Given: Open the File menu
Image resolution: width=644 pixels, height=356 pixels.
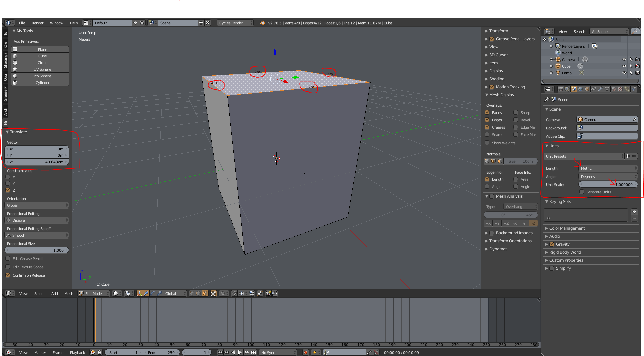Looking at the screenshot, I should click(22, 23).
